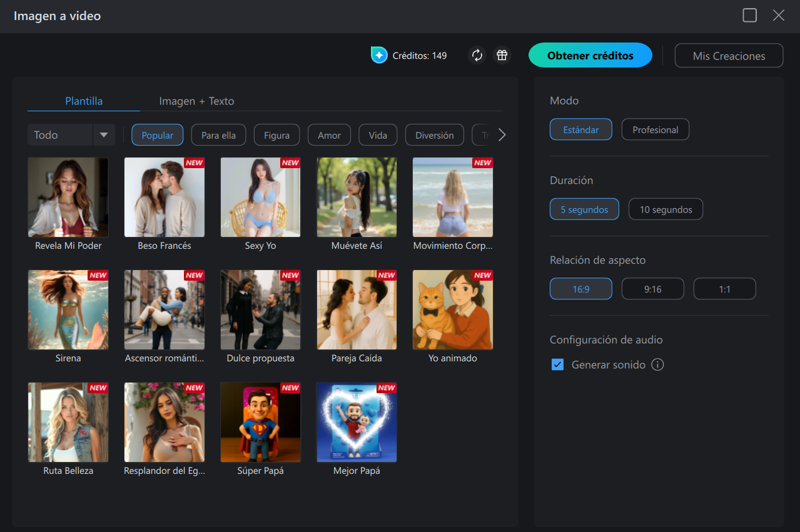Expand the Todo dropdown arrow
Screen dimensions: 800x532
[x=104, y=135]
